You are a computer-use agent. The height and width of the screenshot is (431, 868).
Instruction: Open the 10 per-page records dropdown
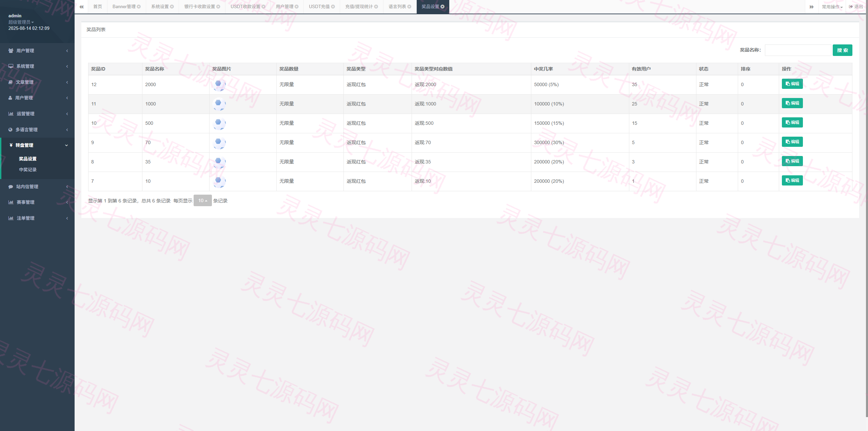[x=202, y=200]
